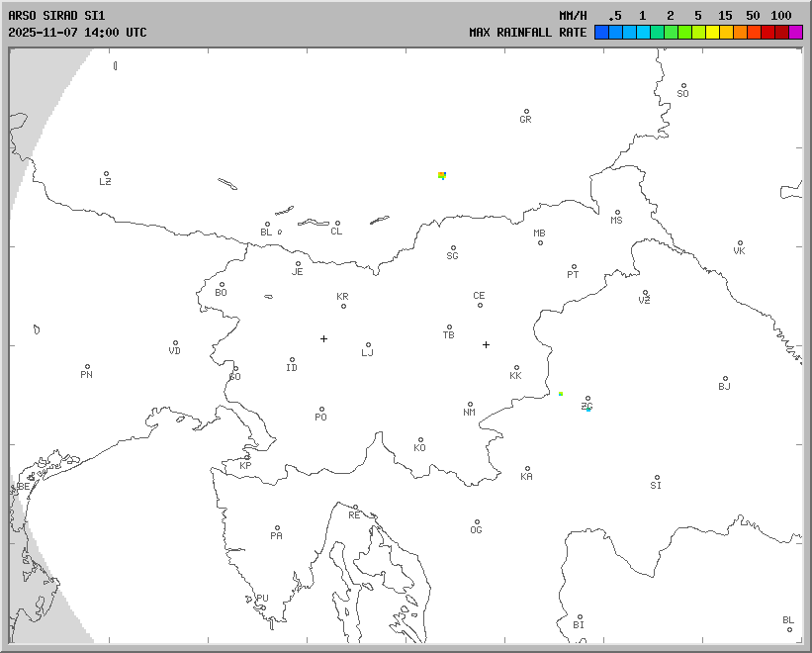812x653 pixels.
Task: Select the ZG station marker circle
Action: click(x=587, y=399)
